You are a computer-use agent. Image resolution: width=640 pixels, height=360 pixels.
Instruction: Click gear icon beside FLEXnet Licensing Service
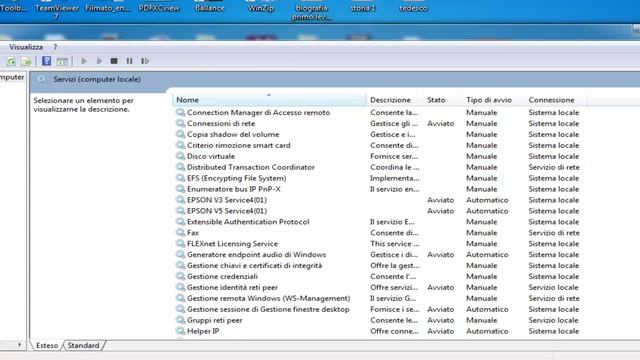(x=180, y=244)
